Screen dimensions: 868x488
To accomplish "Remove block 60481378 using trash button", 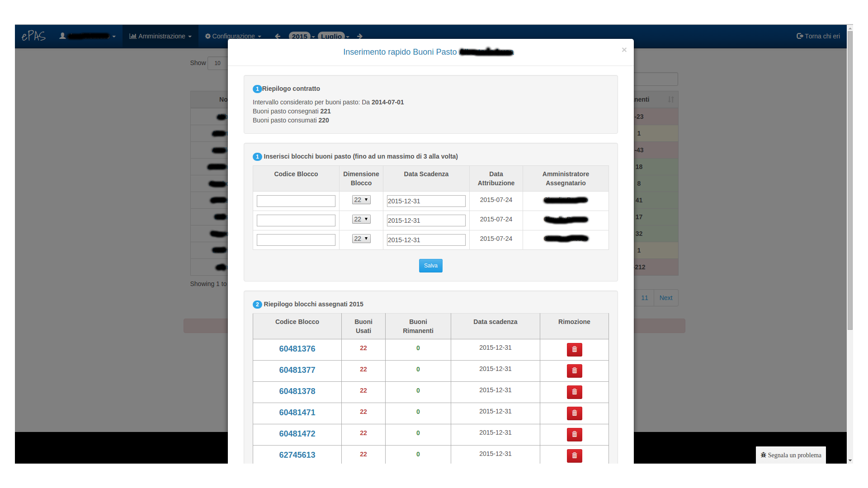I will point(574,392).
